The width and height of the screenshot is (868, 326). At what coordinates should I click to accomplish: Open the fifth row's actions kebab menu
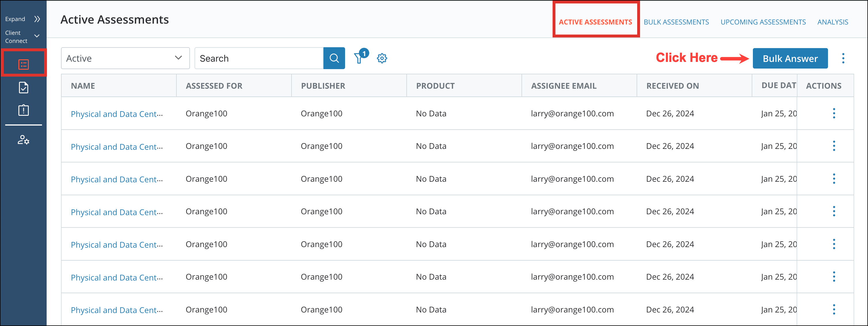(834, 244)
